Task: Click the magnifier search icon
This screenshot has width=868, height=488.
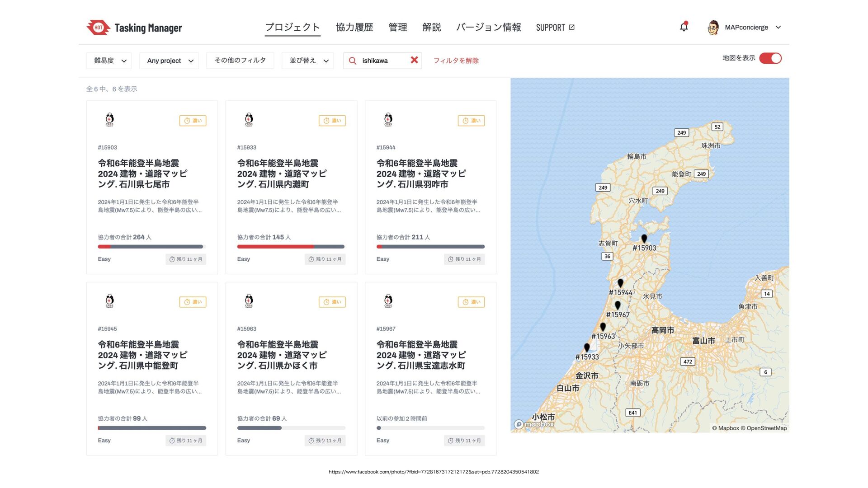Action: coord(353,61)
